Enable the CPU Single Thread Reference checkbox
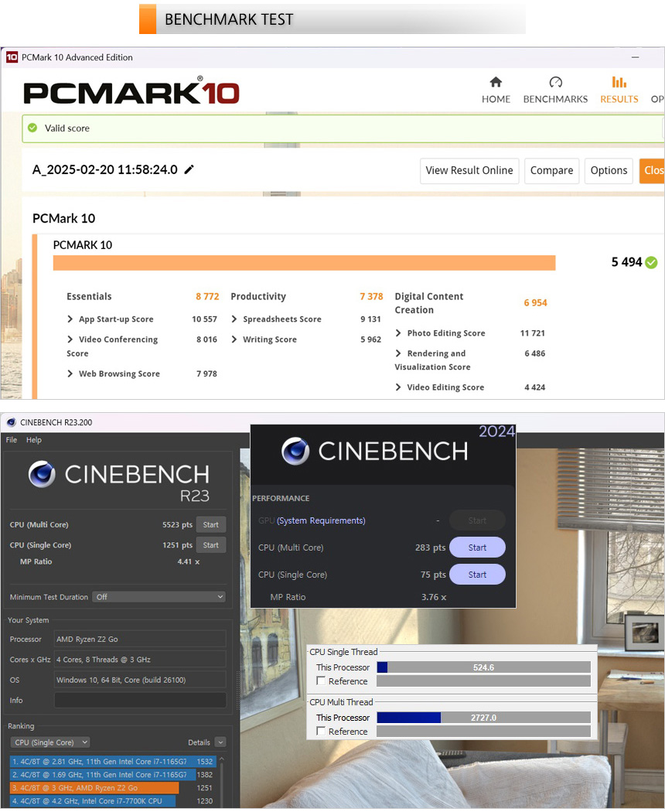 point(321,681)
